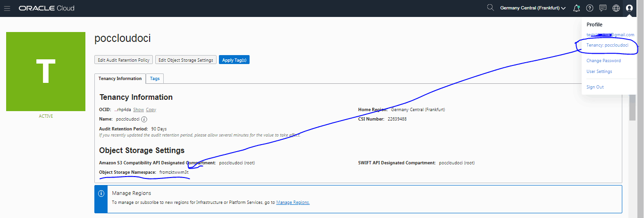Click the Apply Tag(s) button
This screenshot has height=218, width=644.
pyautogui.click(x=234, y=60)
